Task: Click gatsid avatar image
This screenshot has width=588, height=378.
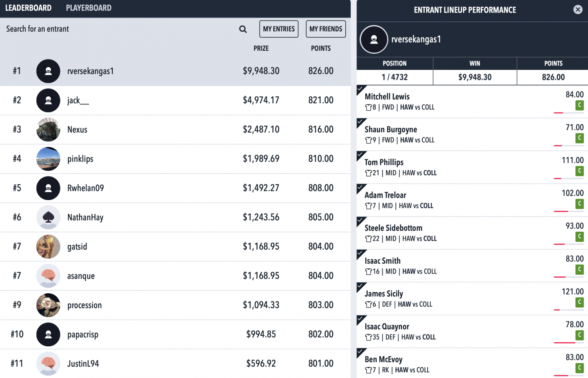Action: pos(48,247)
